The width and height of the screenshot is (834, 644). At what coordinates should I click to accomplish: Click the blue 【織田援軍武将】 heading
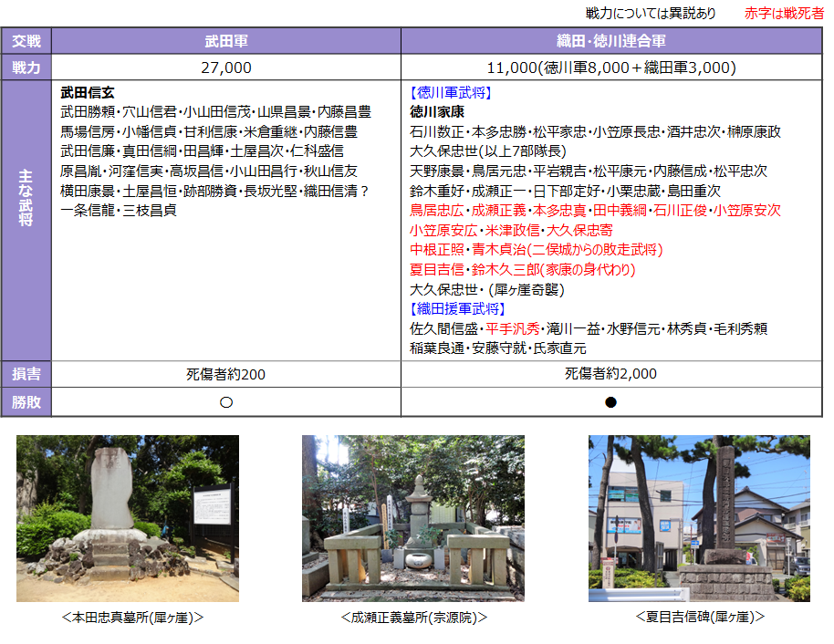pos(458,309)
